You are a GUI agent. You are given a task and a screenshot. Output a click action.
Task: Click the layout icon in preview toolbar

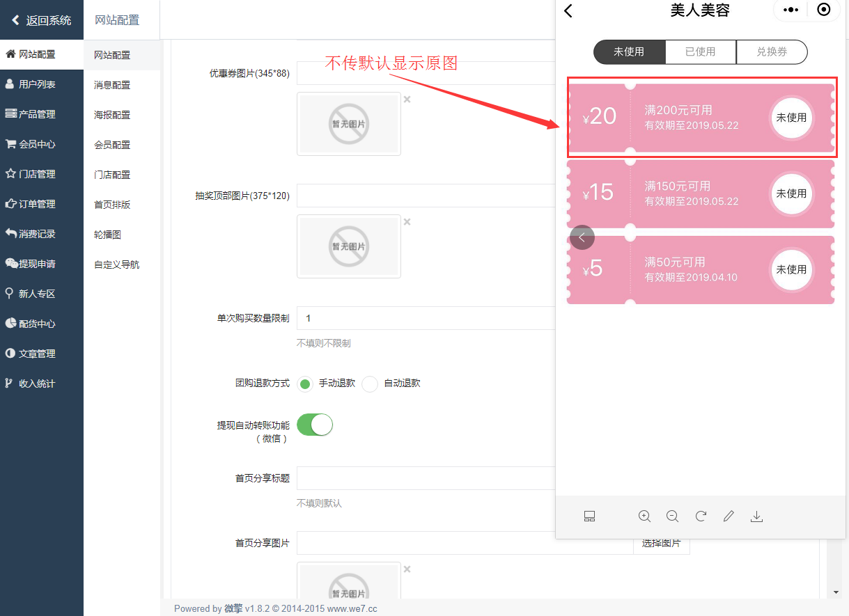[589, 516]
